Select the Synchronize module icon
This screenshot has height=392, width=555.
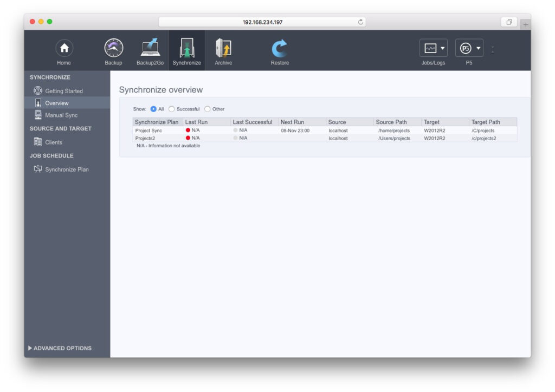(186, 49)
